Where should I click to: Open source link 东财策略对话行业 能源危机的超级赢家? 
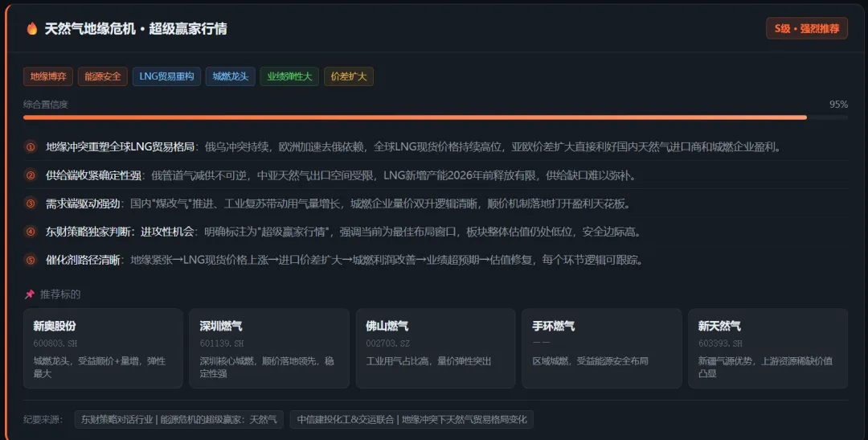pyautogui.click(x=178, y=420)
